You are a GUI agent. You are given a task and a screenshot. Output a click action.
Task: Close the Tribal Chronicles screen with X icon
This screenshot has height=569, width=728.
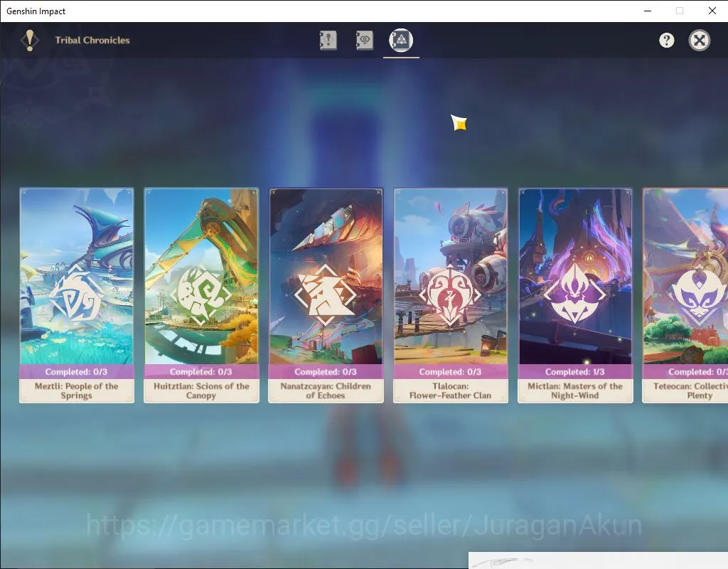click(700, 41)
